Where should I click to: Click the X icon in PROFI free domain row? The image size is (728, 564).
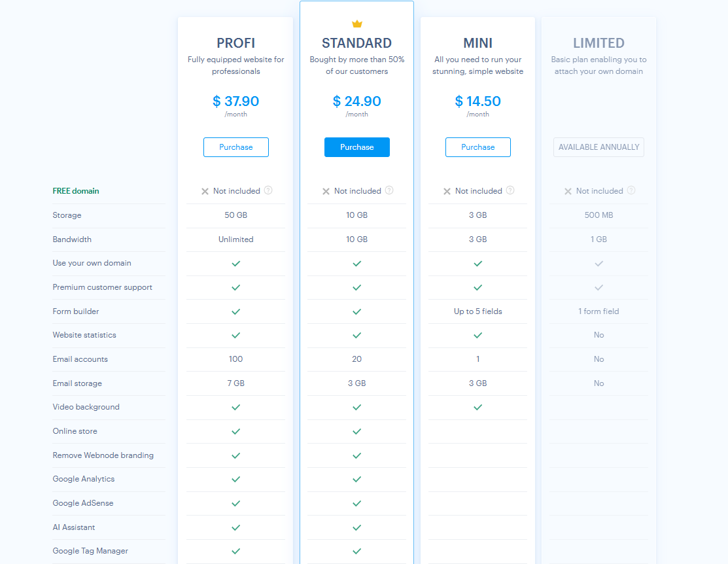[205, 192]
